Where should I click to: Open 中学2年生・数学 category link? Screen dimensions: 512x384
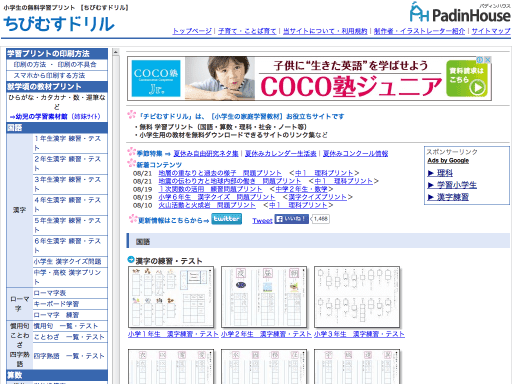click(301, 189)
